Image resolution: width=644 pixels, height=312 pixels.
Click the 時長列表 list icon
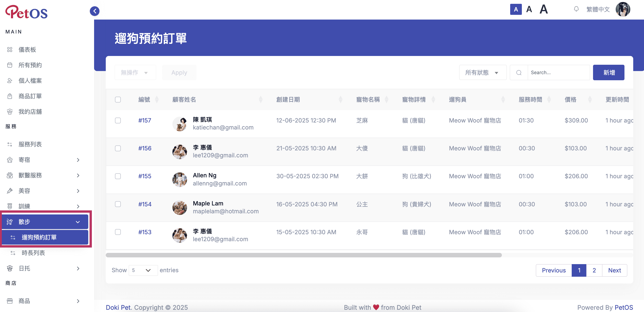coord(13,253)
